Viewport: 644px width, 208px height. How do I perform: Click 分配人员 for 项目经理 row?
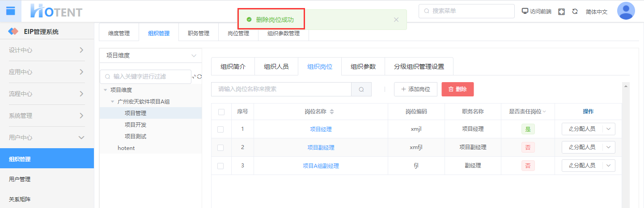582,129
